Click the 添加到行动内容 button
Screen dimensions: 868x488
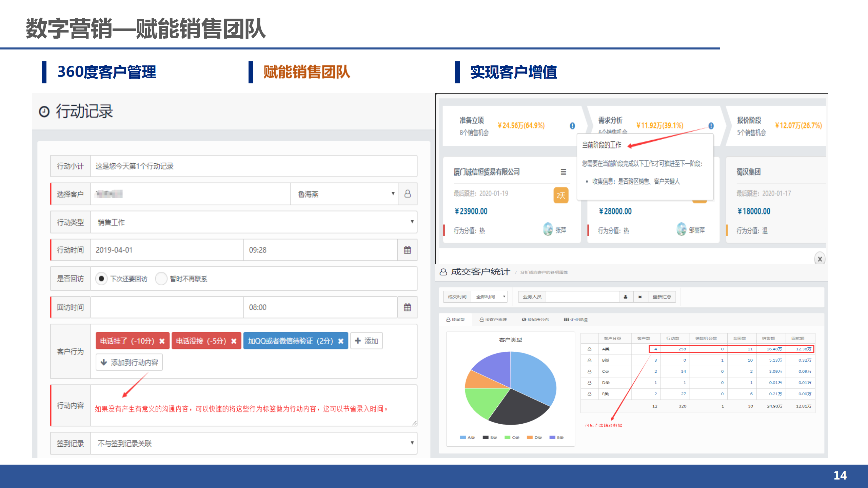pos(129,362)
